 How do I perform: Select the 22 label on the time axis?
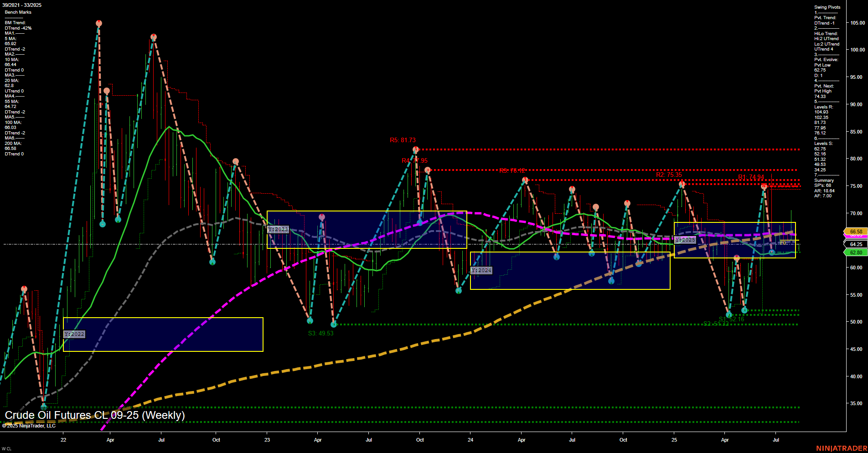pos(63,440)
